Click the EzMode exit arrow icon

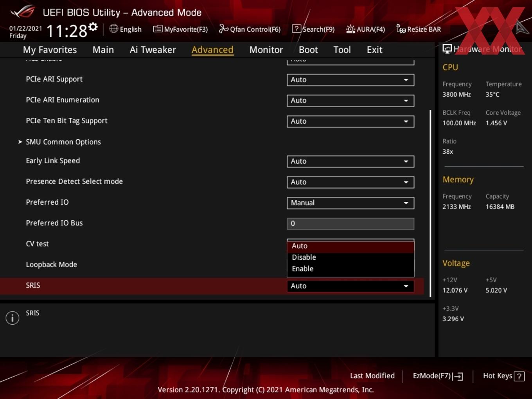[458, 376]
